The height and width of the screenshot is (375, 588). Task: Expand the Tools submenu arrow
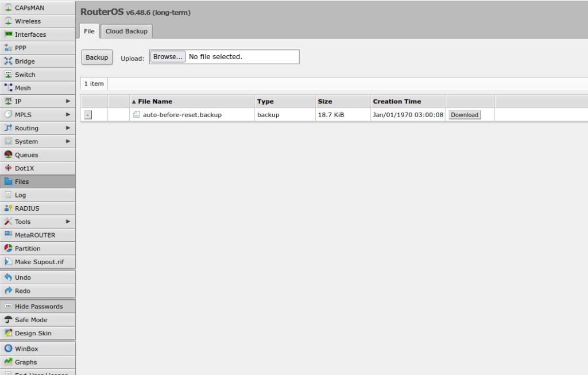[x=68, y=222]
